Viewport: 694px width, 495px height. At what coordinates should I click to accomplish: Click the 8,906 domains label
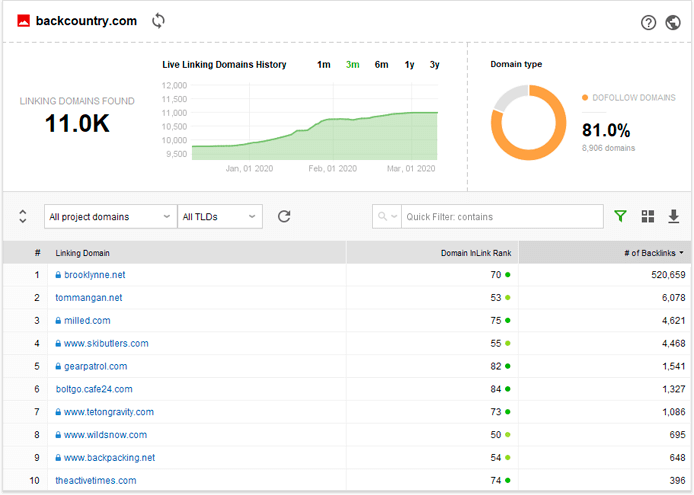coord(608,148)
